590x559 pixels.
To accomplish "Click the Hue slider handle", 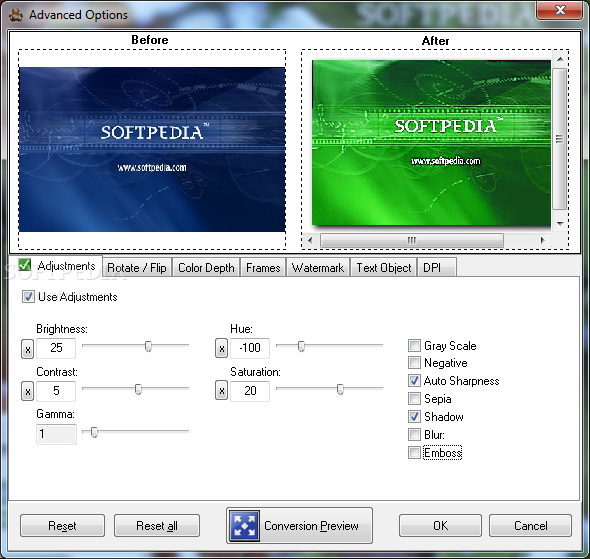I will pos(301,346).
